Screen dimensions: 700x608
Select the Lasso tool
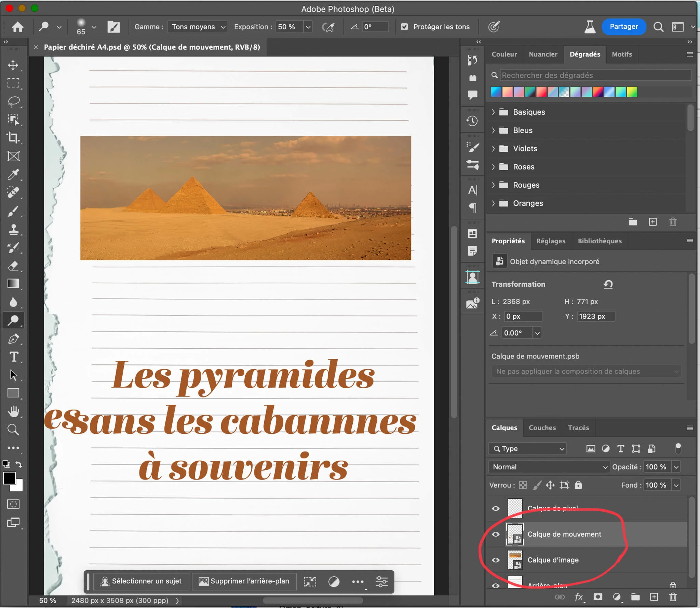[13, 102]
